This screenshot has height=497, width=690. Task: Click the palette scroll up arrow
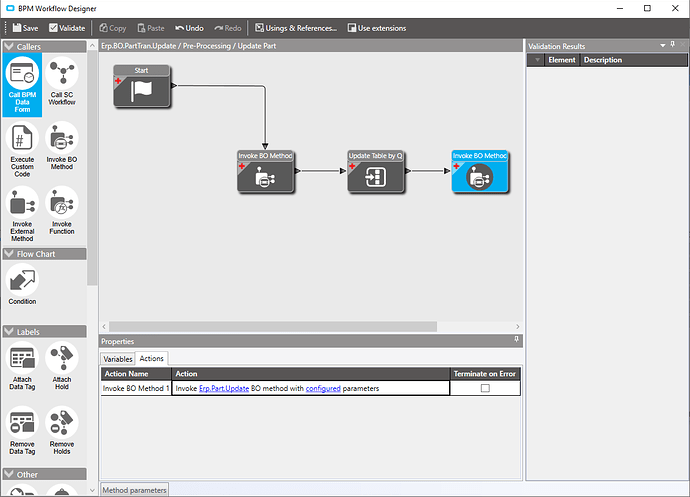point(92,46)
